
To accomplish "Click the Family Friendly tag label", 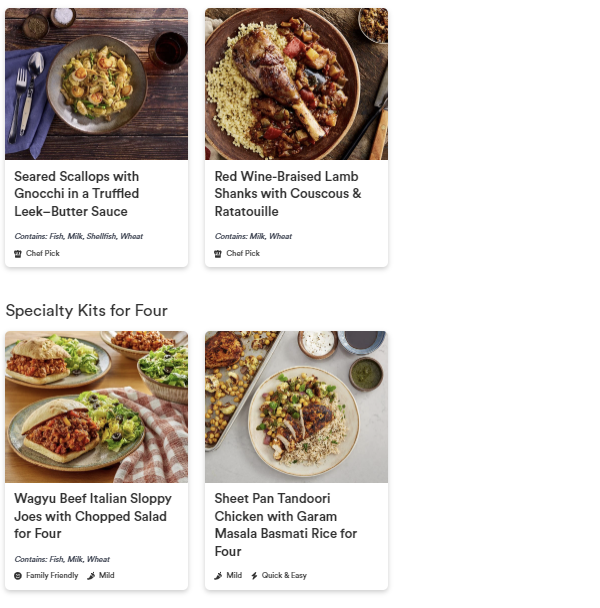I will [52, 576].
